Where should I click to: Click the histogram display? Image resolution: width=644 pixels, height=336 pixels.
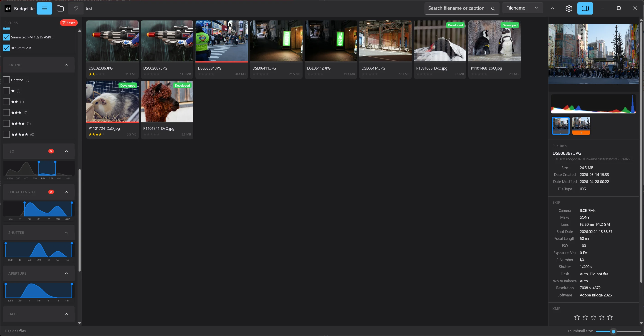click(593, 104)
